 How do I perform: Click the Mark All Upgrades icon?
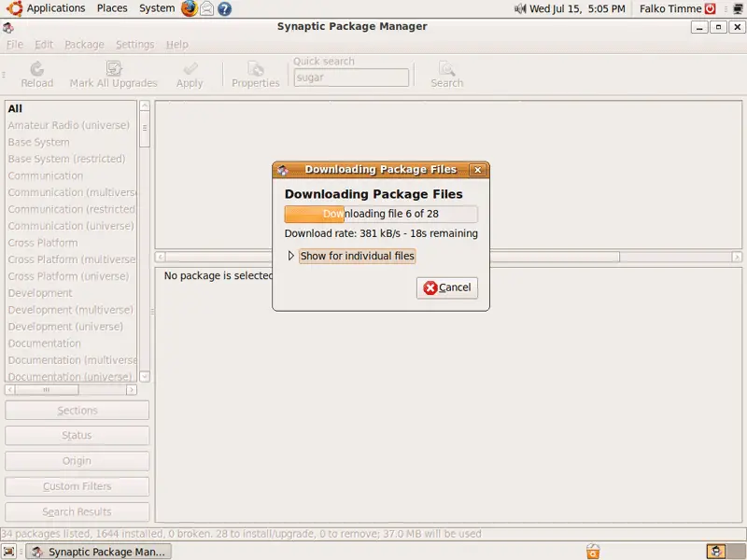coord(114,69)
